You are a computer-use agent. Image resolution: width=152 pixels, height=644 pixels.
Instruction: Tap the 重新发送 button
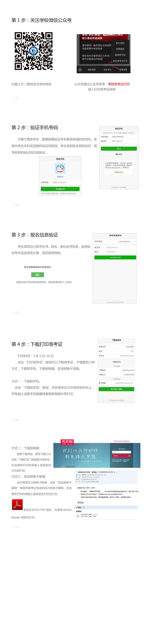(x=119, y=154)
